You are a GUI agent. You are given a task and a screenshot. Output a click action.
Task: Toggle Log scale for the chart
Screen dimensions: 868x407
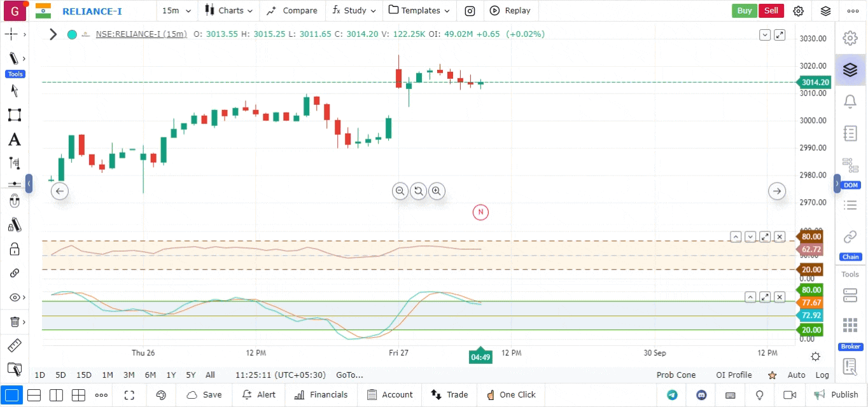point(822,375)
